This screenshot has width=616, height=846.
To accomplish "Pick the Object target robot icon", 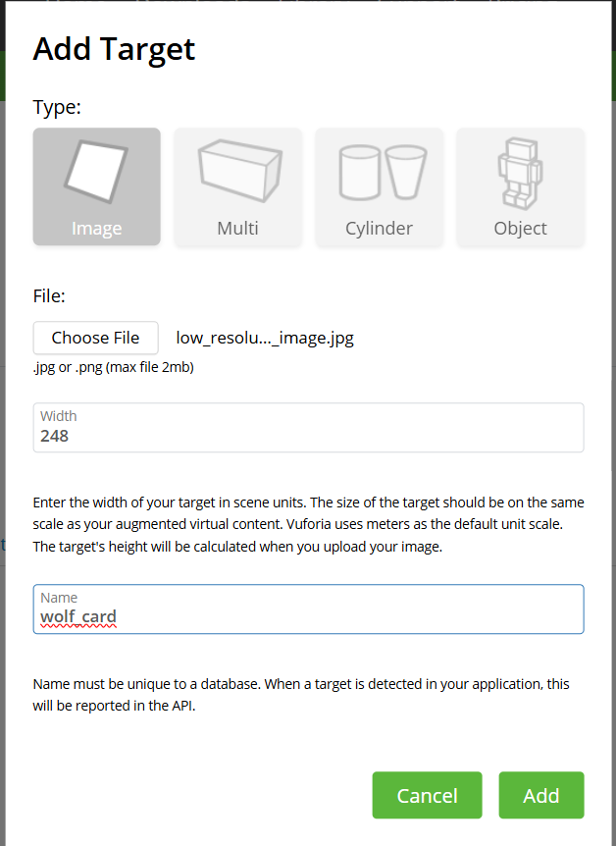I will point(520,174).
